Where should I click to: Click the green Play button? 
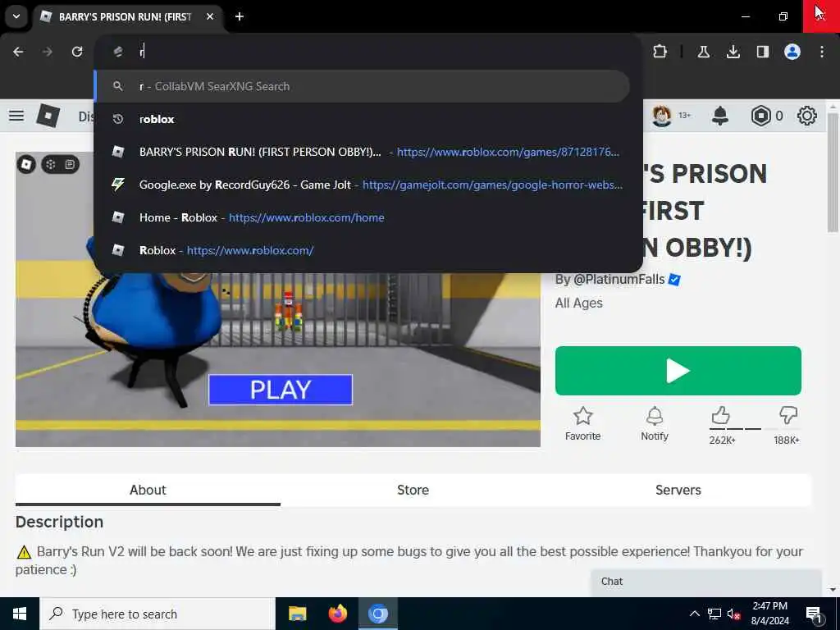click(x=678, y=371)
